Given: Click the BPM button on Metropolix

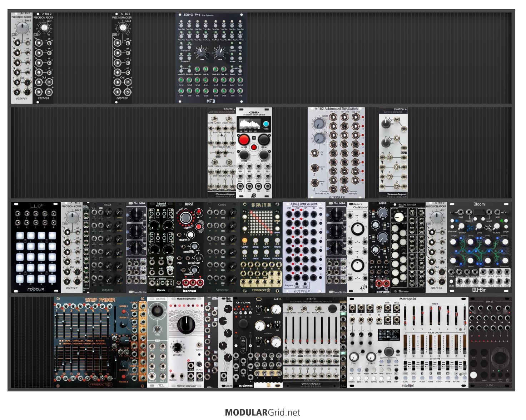Looking at the screenshot, I should [x=381, y=370].
